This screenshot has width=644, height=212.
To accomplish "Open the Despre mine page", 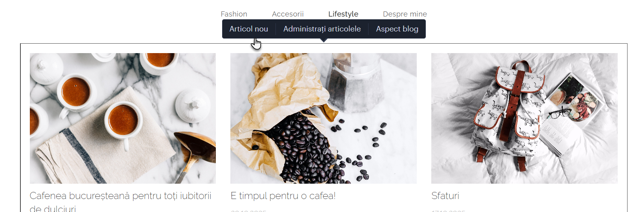I will coord(405,14).
